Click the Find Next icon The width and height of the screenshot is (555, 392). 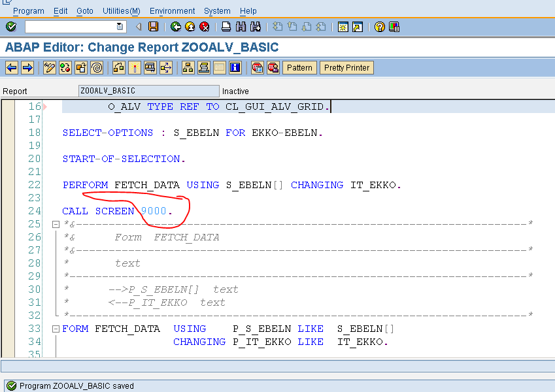[255, 27]
